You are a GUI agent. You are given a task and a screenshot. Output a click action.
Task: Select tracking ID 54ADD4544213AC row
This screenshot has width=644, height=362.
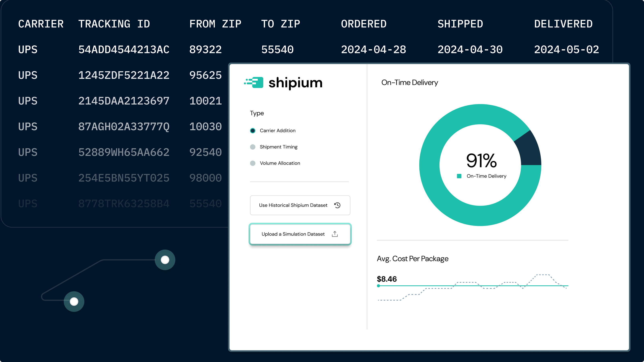124,50
